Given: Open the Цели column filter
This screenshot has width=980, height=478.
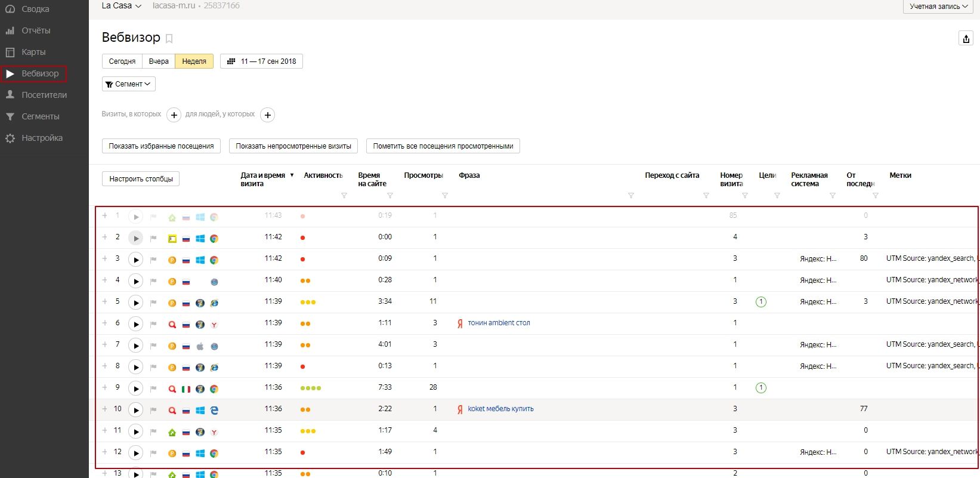Looking at the screenshot, I should [777, 196].
